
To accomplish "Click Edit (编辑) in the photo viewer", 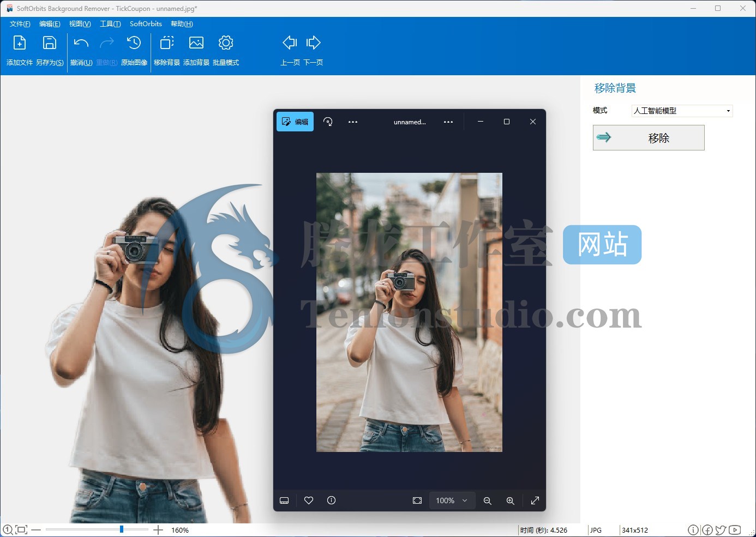I will point(295,122).
